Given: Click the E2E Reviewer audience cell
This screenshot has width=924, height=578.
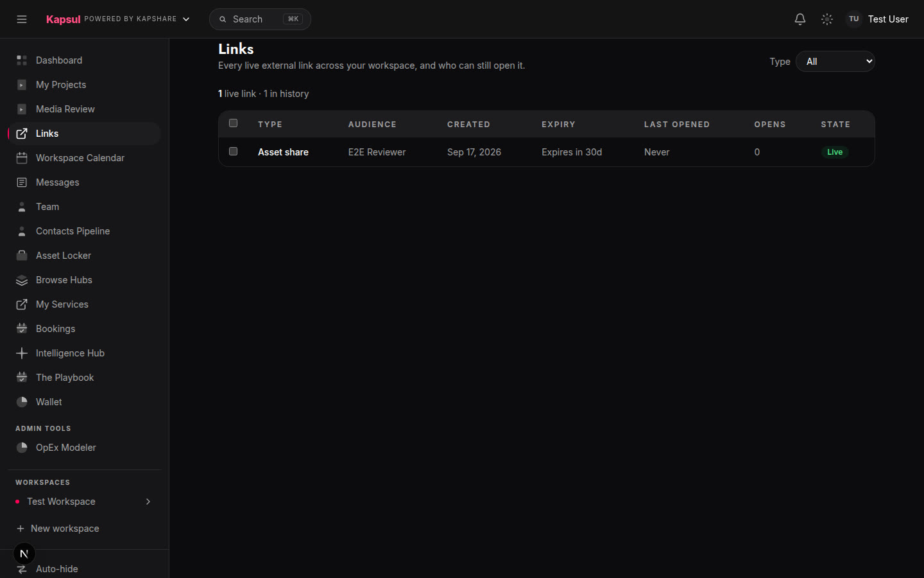Looking at the screenshot, I should coord(377,152).
